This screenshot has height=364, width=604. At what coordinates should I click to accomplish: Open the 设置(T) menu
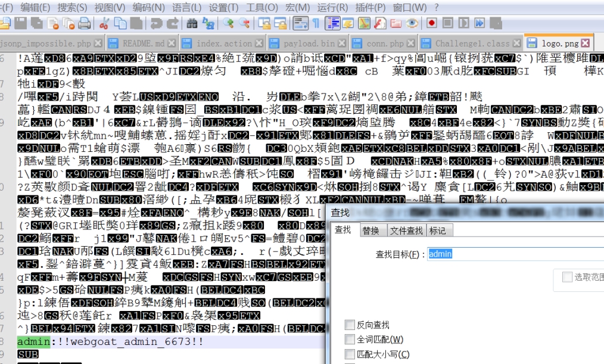[223, 7]
